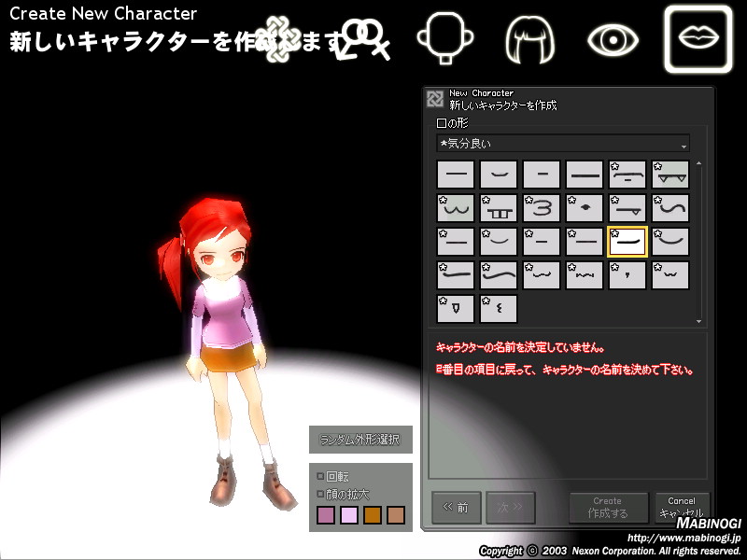747x560 pixels.
Task: Pick the thick straight brush-stroke mouth
Action: [x=456, y=274]
